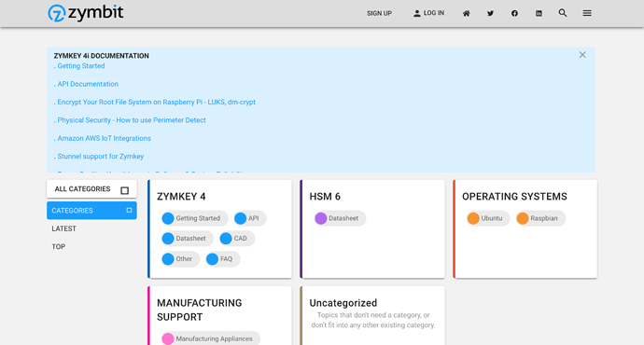Image resolution: width=644 pixels, height=345 pixels.
Task: Open the API Documentation link
Action: click(x=88, y=84)
